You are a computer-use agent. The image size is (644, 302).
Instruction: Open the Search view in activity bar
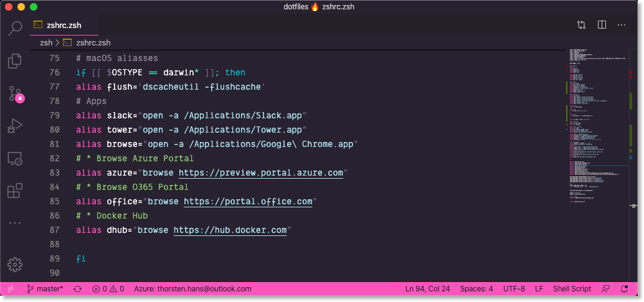pos(15,28)
